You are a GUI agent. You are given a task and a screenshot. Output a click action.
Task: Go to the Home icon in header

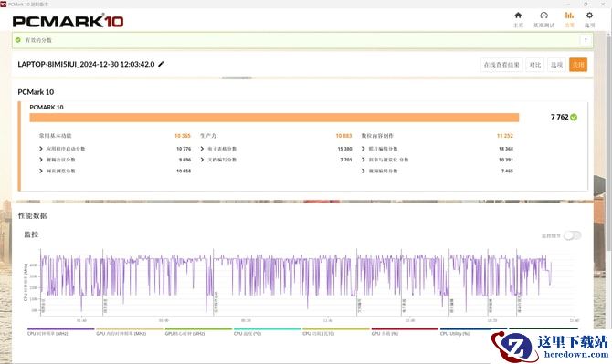pyautogui.click(x=518, y=16)
